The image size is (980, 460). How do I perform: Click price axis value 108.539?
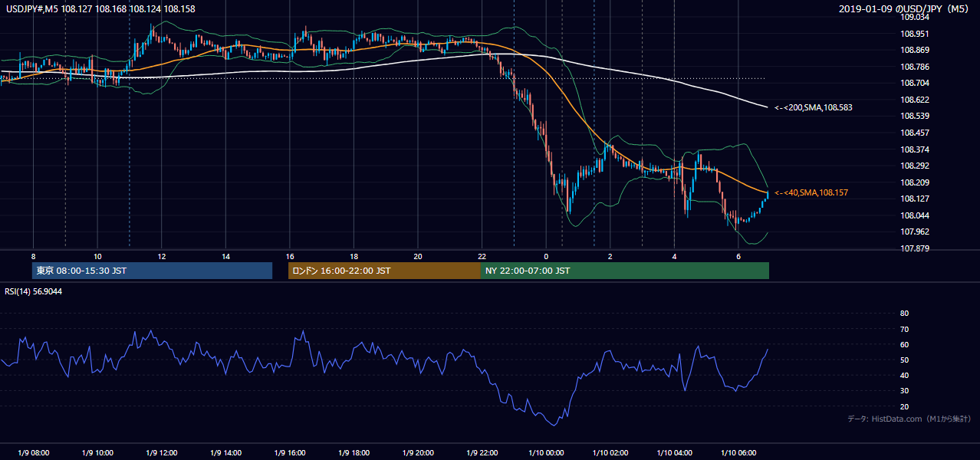914,117
